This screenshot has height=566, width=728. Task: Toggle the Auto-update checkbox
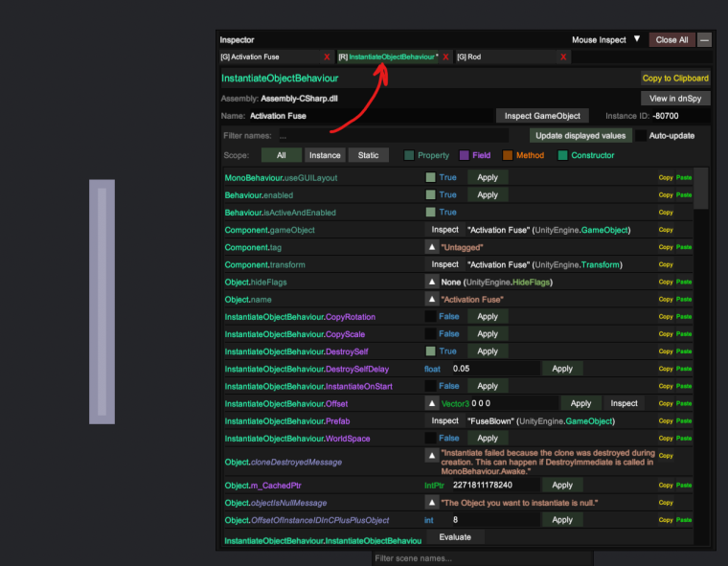641,136
